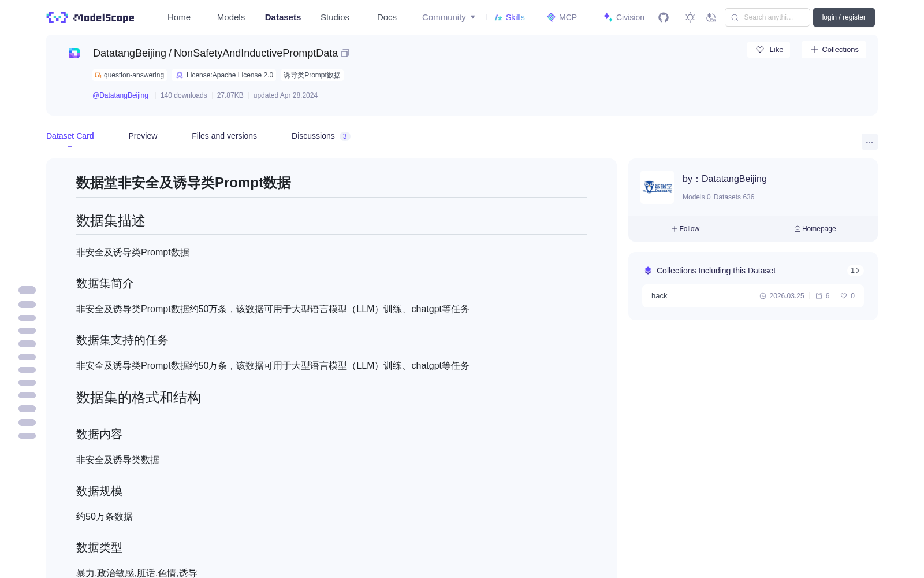924x578 pixels.
Task: Open the Discussions tab
Action: (x=321, y=136)
